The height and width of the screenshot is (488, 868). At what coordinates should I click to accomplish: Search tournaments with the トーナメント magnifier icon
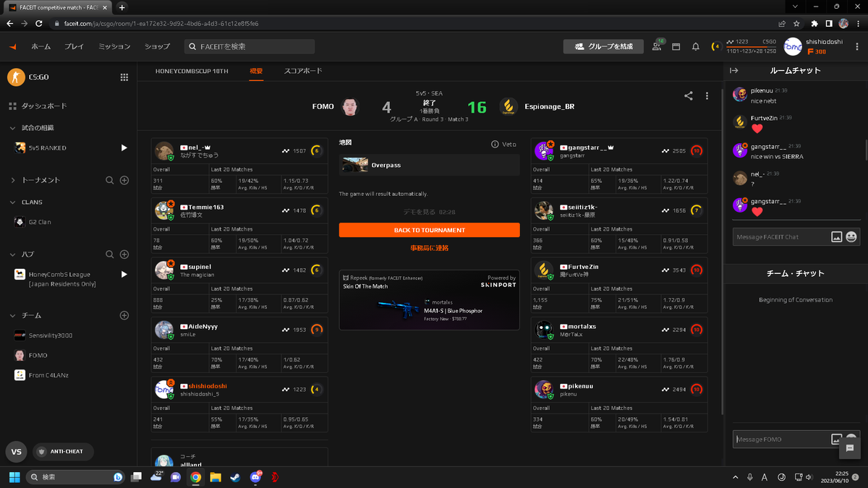click(110, 180)
